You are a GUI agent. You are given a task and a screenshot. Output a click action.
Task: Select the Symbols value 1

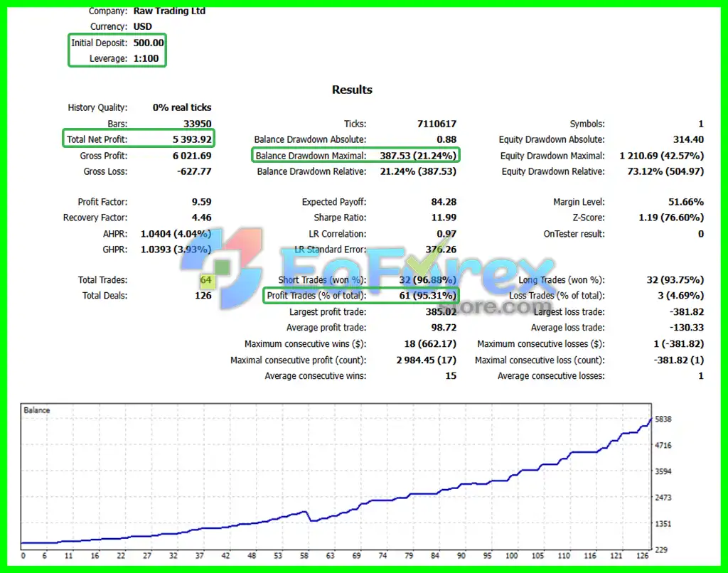[701, 124]
